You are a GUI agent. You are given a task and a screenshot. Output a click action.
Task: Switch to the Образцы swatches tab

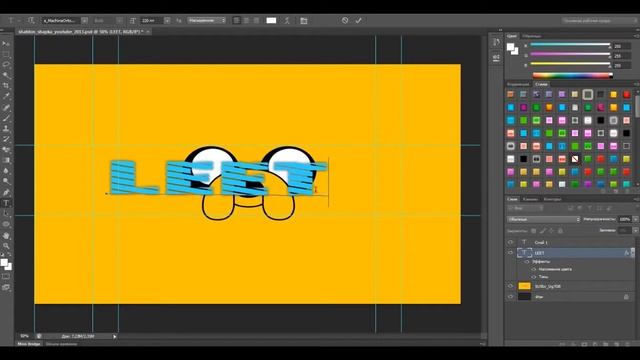pyautogui.click(x=531, y=36)
